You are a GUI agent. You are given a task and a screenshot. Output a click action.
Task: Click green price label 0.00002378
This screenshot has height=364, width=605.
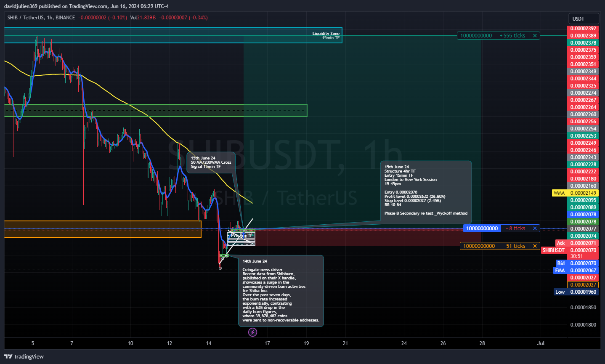click(583, 43)
